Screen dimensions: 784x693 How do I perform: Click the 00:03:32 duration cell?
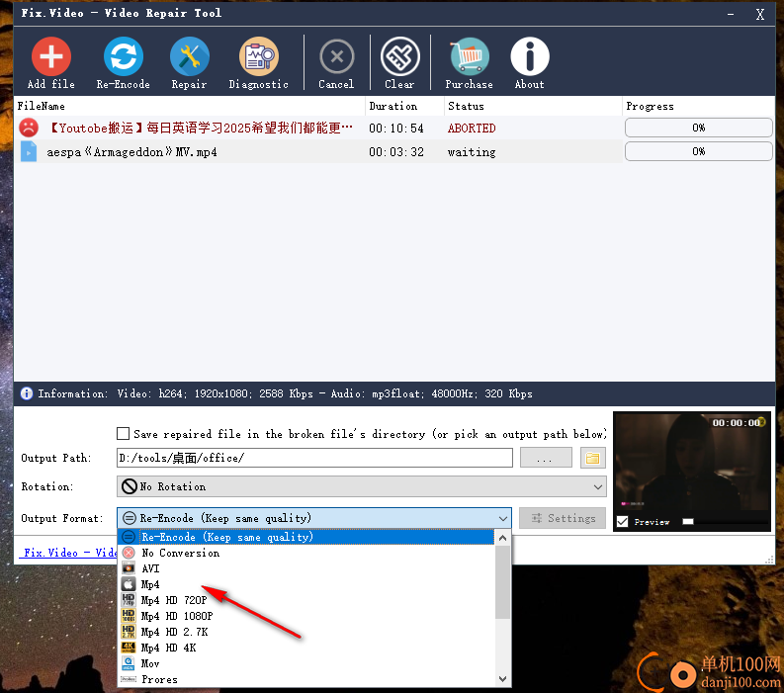(x=396, y=152)
